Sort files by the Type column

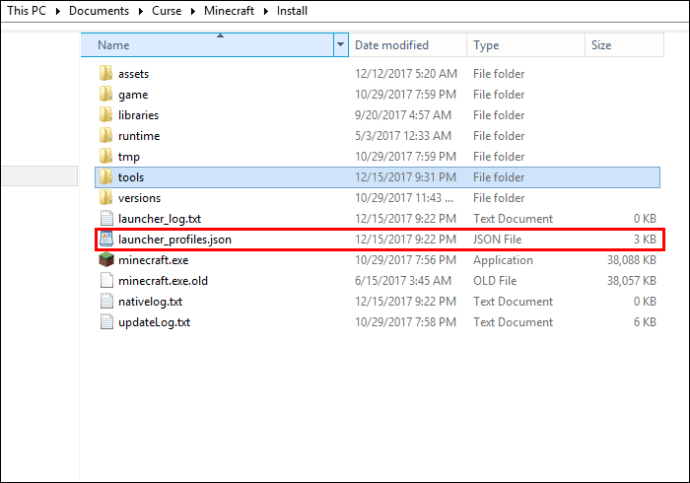pos(486,45)
